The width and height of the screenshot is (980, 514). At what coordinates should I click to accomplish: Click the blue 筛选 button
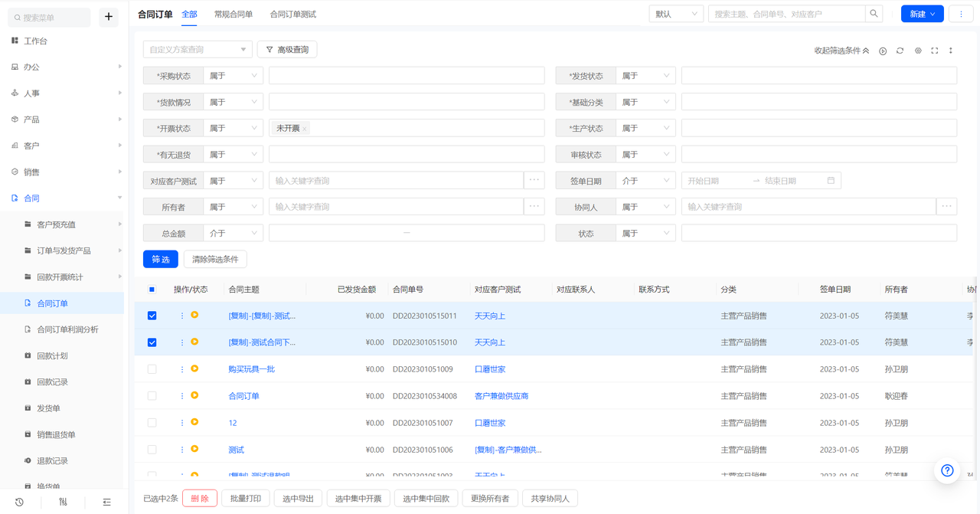coord(161,259)
